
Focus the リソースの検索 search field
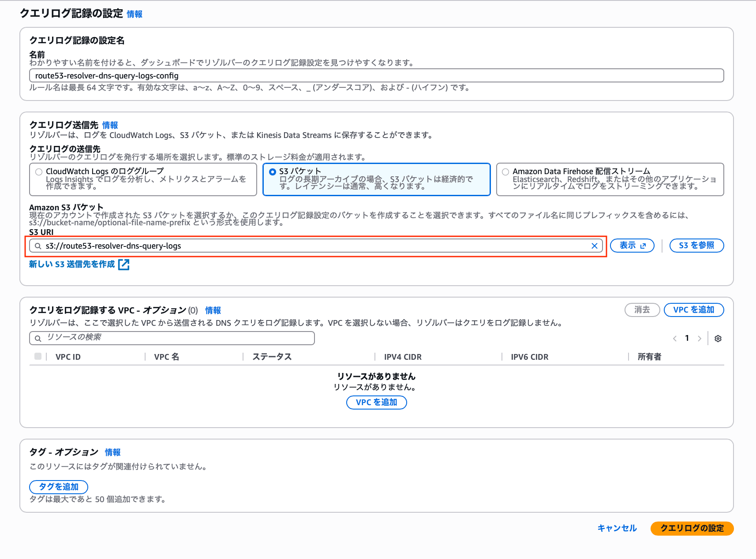click(x=172, y=338)
